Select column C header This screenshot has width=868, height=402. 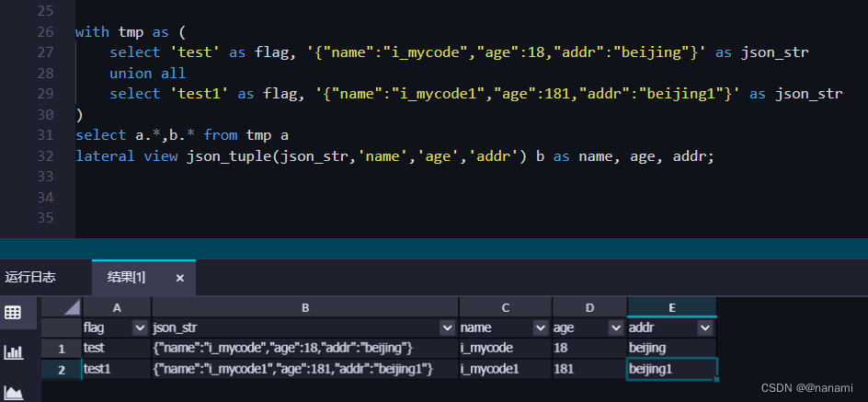[x=506, y=308]
